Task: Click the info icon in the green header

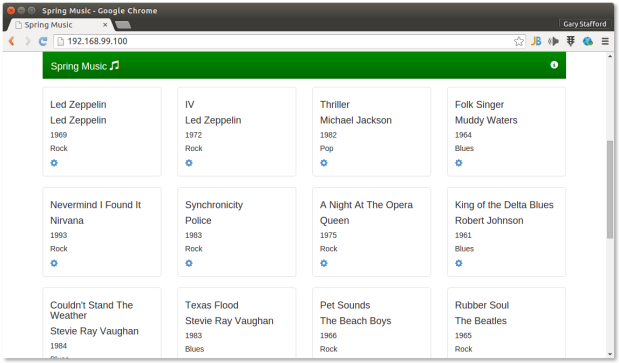Action: click(554, 65)
